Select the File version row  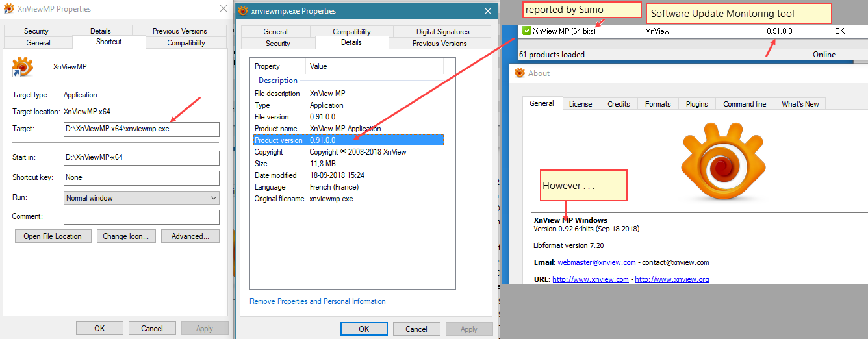348,117
